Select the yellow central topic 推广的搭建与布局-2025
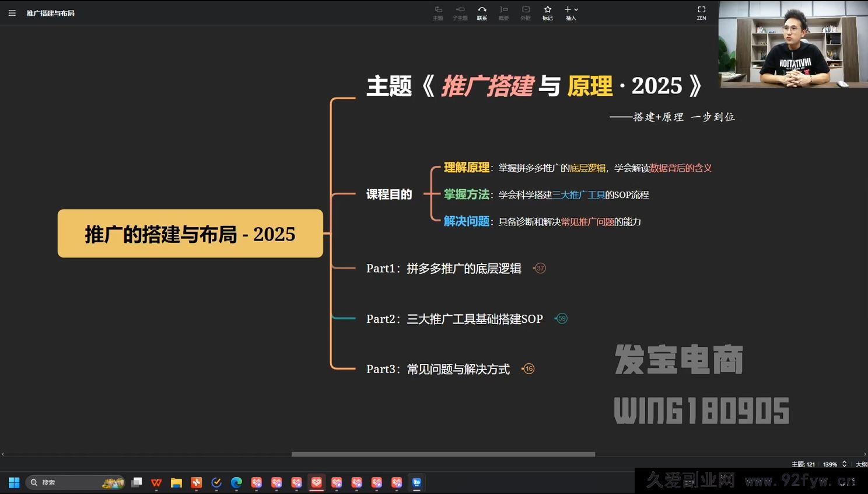 190,233
